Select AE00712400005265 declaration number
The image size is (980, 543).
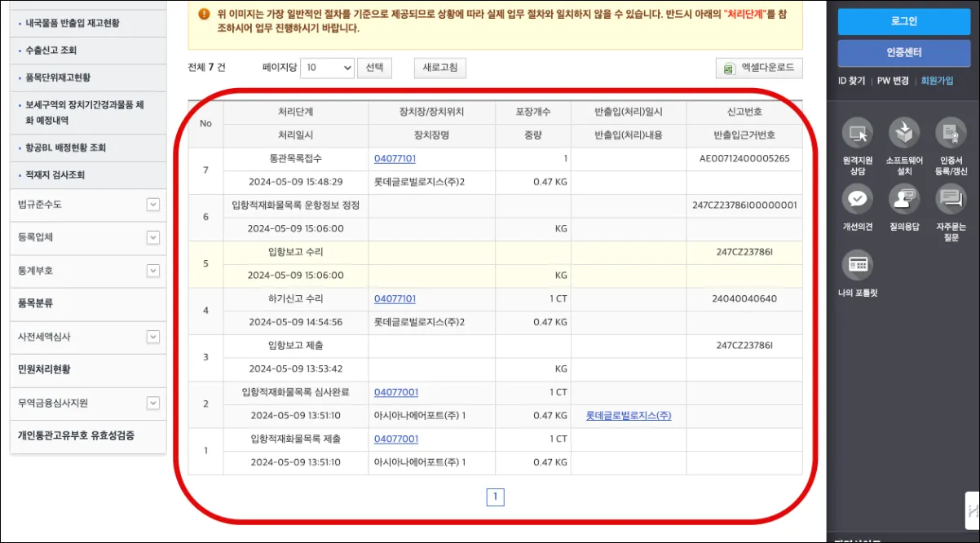(x=744, y=158)
